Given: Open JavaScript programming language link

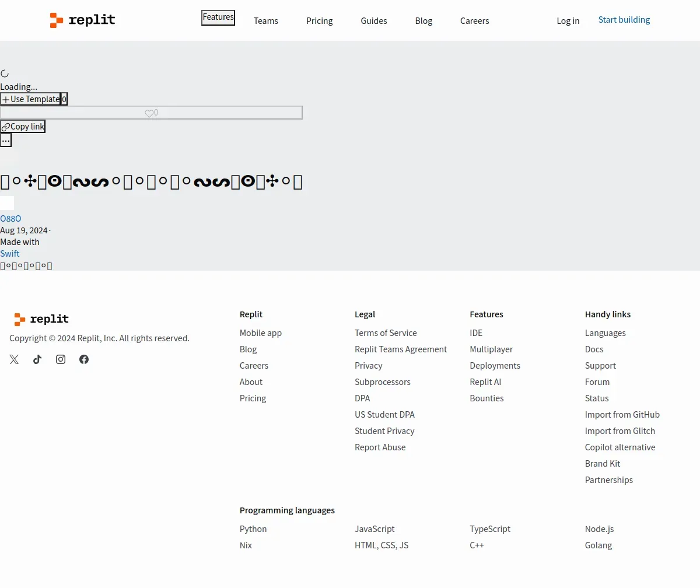Looking at the screenshot, I should coord(374,529).
